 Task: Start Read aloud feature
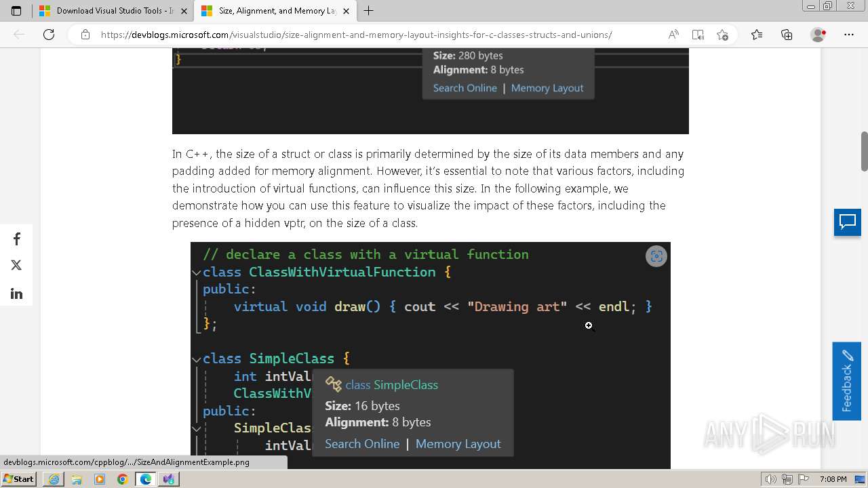tap(673, 35)
